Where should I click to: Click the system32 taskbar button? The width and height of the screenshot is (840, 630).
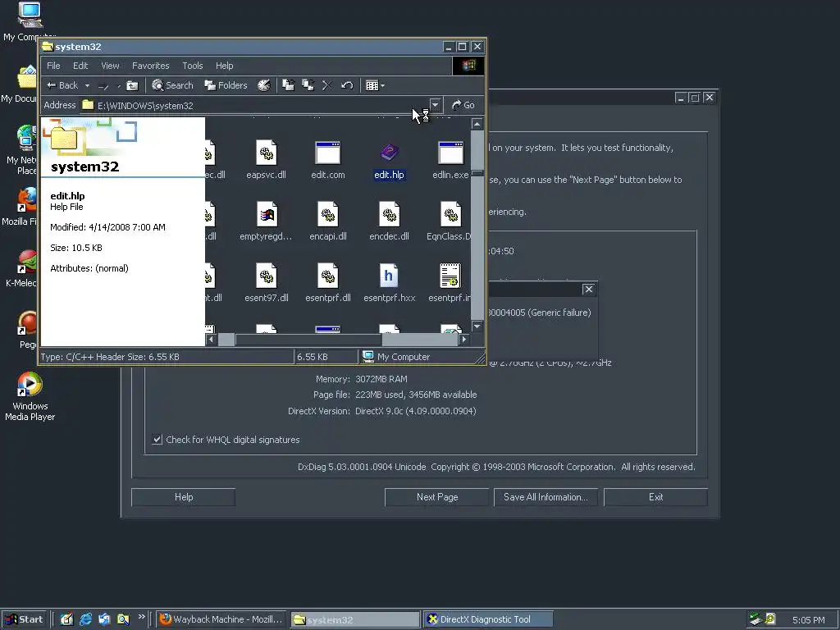click(355, 619)
